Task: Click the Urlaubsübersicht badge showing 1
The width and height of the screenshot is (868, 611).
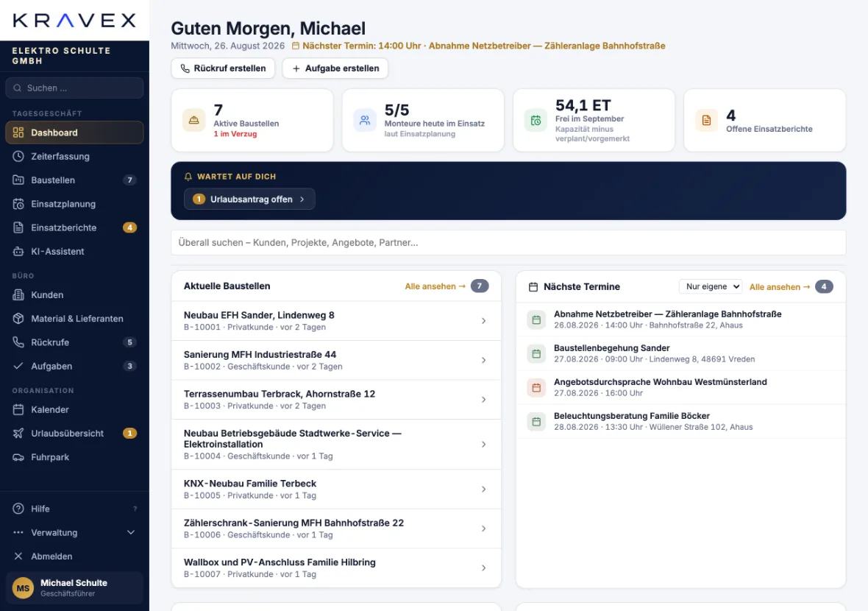Action: pos(129,433)
